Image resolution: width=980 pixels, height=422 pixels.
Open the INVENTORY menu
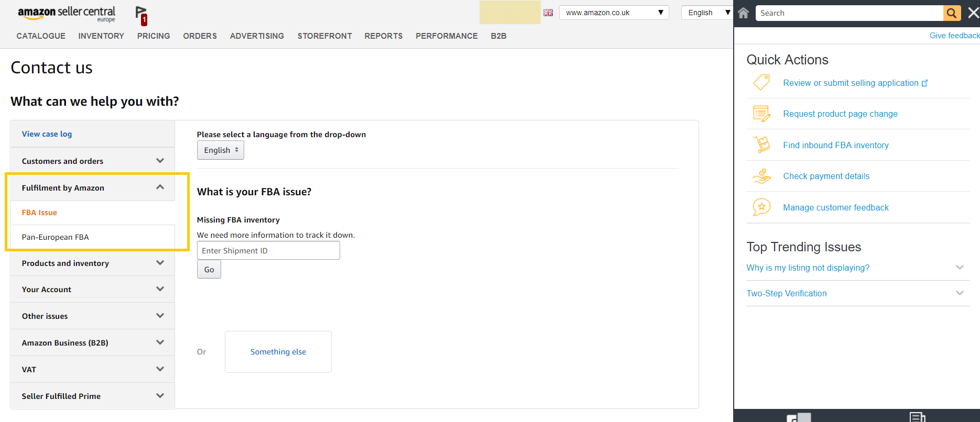point(101,36)
